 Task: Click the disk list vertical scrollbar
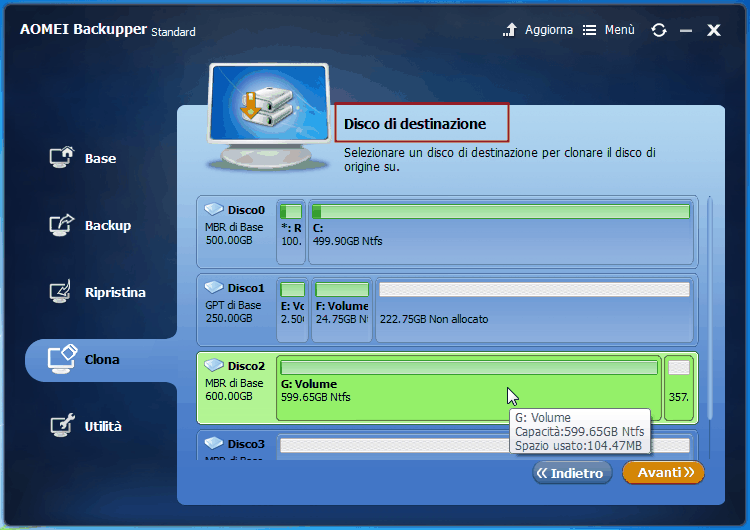click(x=710, y=309)
